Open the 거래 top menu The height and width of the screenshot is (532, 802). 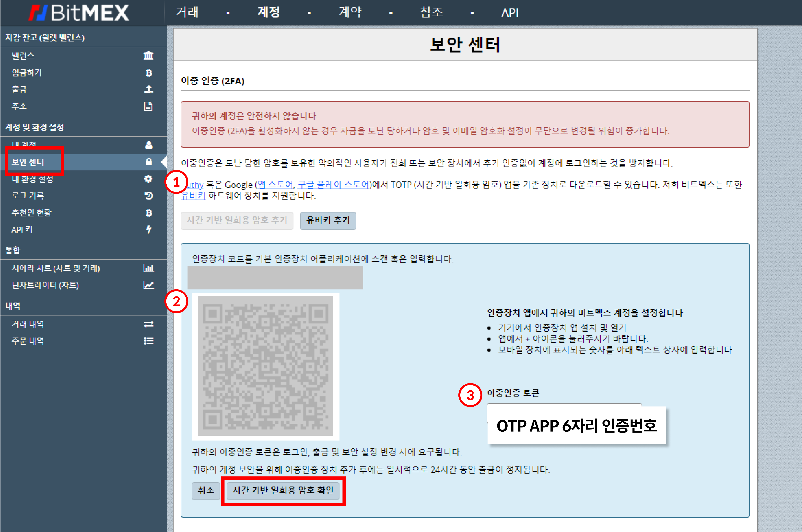point(187,12)
